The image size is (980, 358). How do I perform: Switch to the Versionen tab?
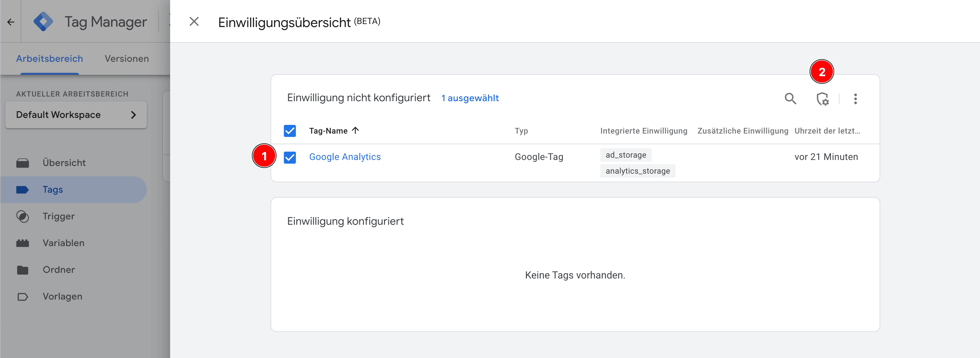pyautogui.click(x=126, y=59)
